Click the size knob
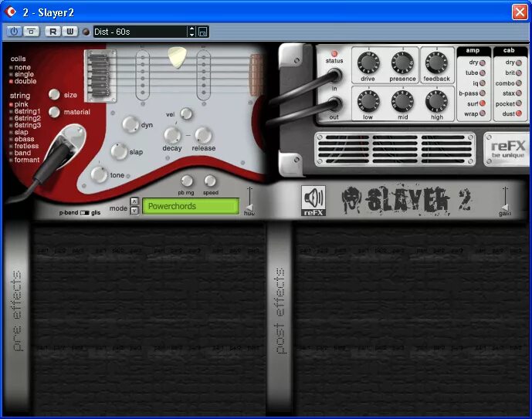 click(54, 95)
